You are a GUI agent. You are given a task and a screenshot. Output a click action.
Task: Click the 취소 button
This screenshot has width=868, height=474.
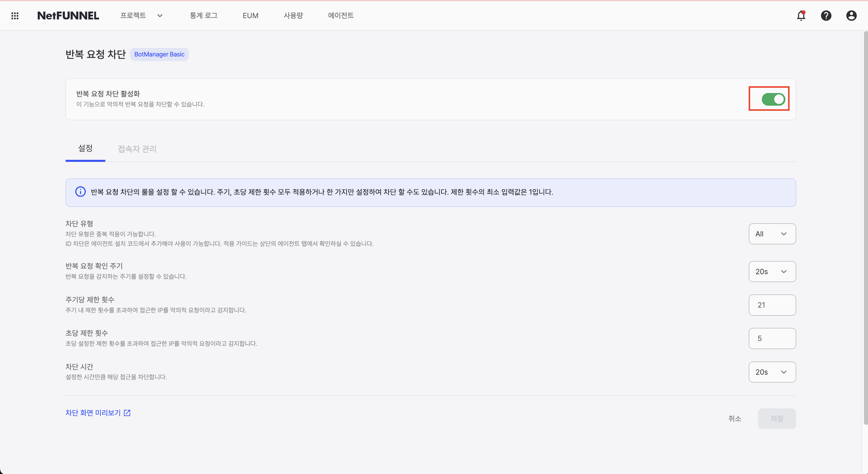[x=735, y=418]
